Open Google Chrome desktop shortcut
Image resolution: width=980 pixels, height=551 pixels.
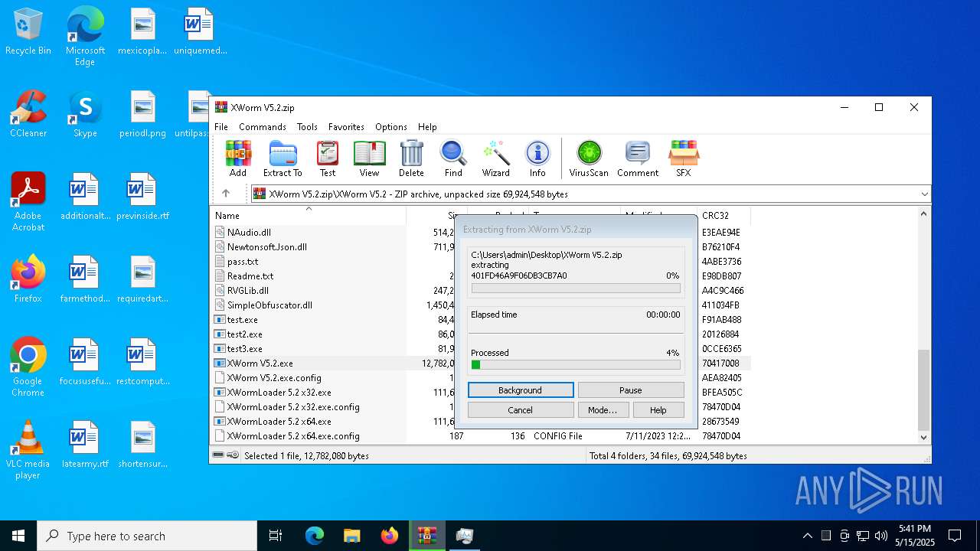click(28, 367)
